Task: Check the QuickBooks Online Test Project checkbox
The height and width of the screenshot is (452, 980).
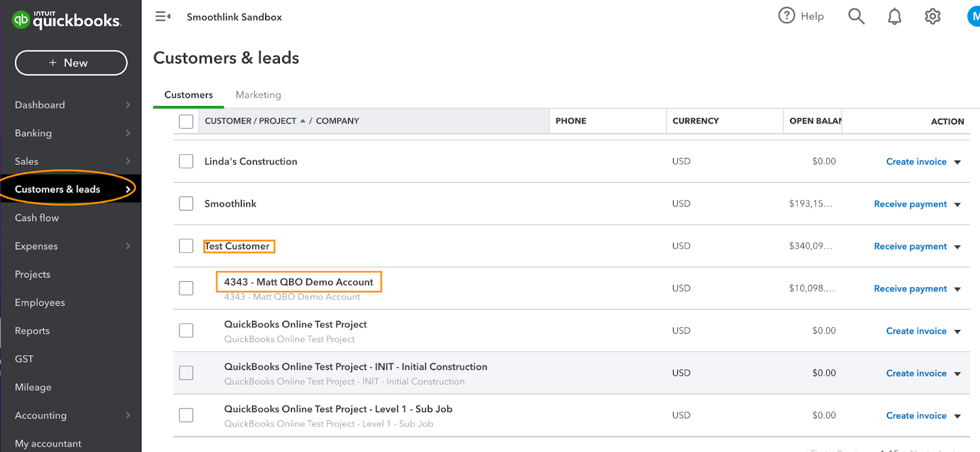Action: pos(186,330)
